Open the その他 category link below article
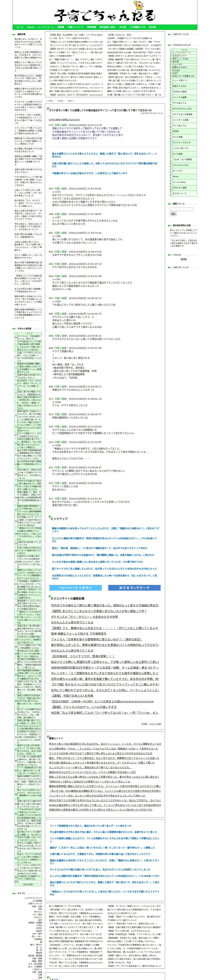This screenshot has width=210, height=980. (144, 724)
